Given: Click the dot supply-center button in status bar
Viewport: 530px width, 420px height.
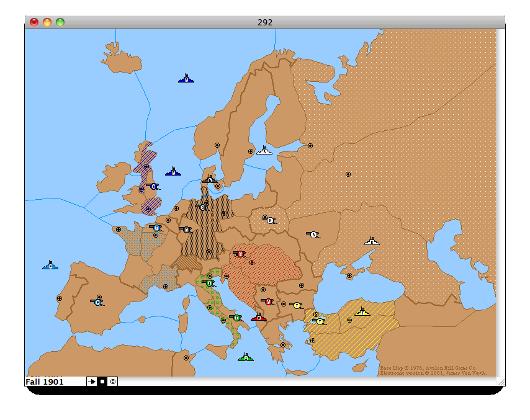Looking at the screenshot, I should (102, 382).
